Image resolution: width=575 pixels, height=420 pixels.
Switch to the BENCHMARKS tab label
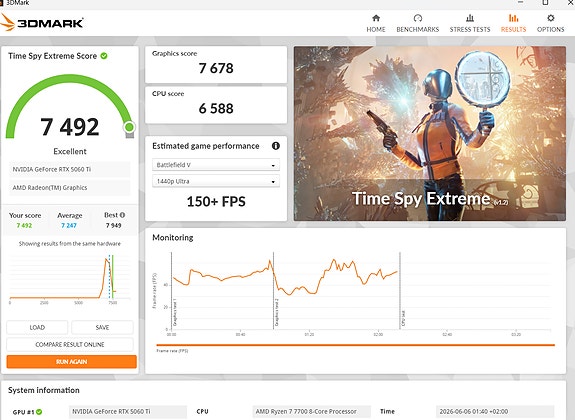pos(418,29)
